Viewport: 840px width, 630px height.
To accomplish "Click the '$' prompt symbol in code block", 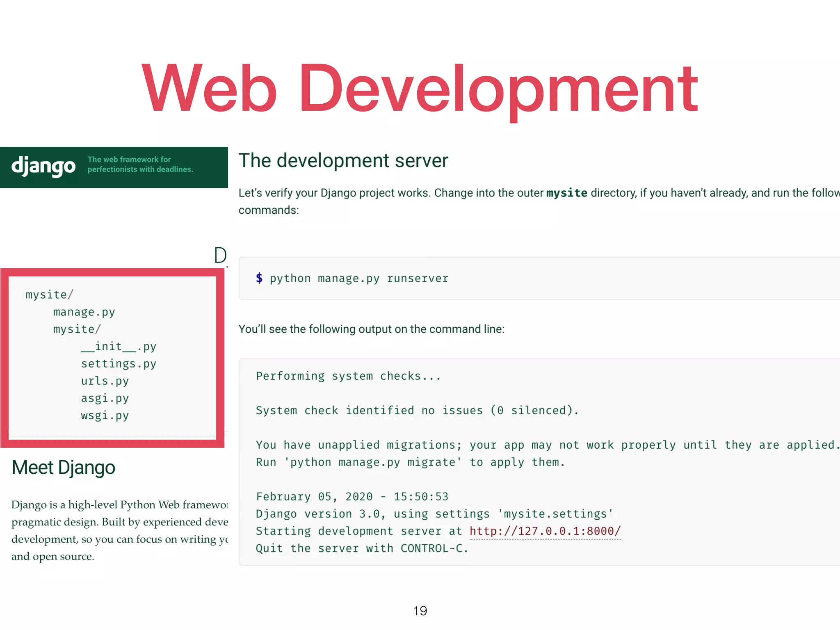I will (x=259, y=278).
